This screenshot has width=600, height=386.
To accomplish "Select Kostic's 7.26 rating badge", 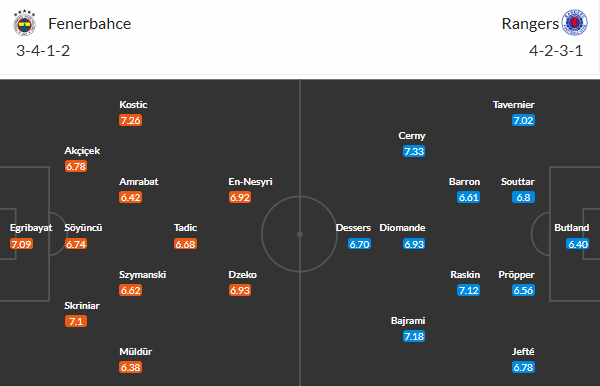I will (130, 121).
